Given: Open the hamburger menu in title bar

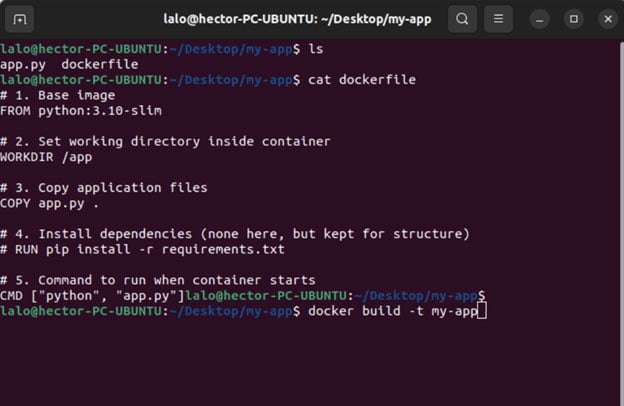Looking at the screenshot, I should 498,19.
